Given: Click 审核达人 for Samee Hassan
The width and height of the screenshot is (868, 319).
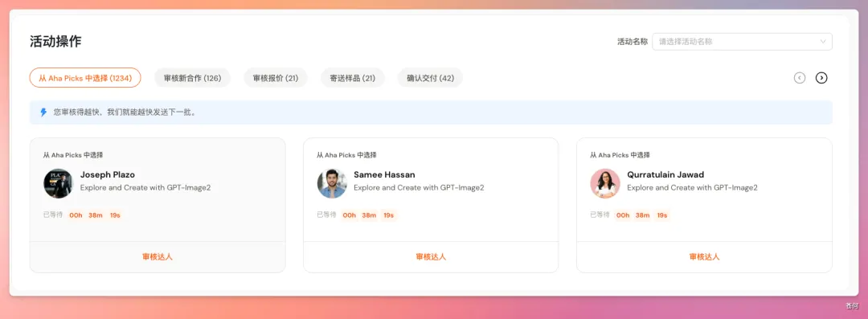Looking at the screenshot, I should [x=431, y=257].
